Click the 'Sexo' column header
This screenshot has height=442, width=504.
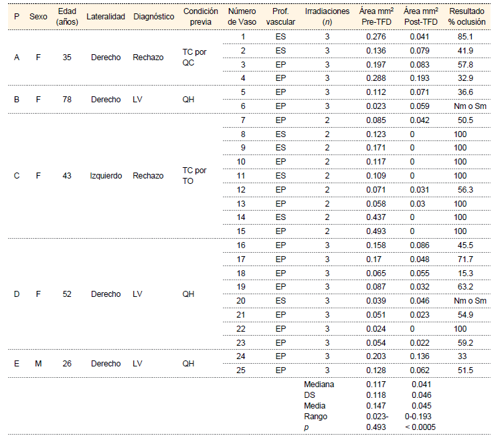pyautogui.click(x=38, y=16)
